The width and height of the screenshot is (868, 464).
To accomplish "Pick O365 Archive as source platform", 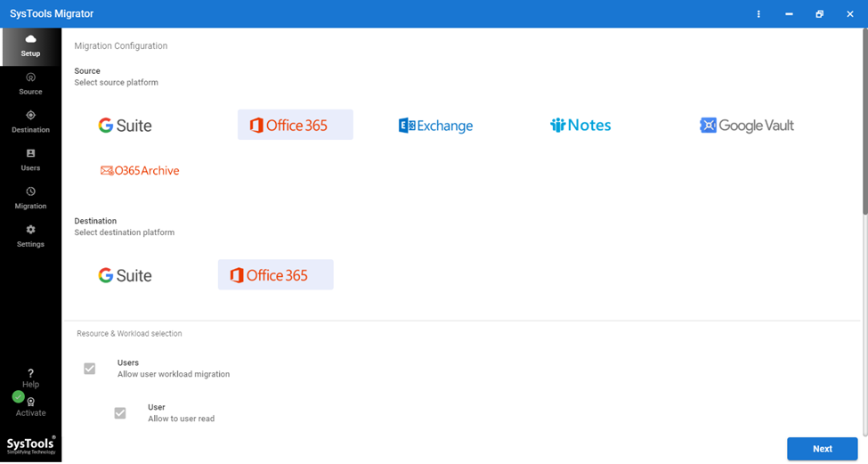I will [140, 170].
